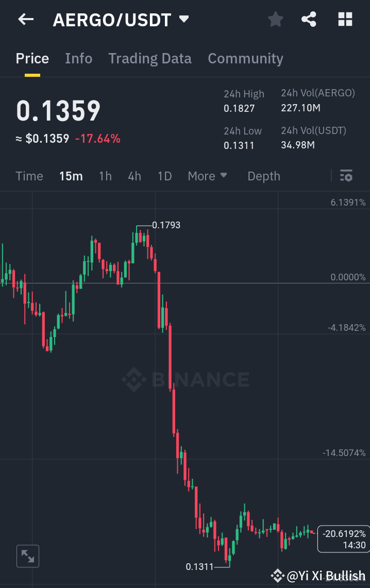Open chart settings via the indicator icon

pos(346,176)
